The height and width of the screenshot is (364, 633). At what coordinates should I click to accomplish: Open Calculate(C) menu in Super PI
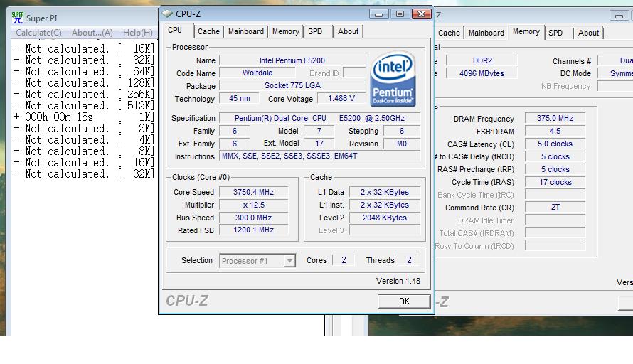tap(38, 33)
